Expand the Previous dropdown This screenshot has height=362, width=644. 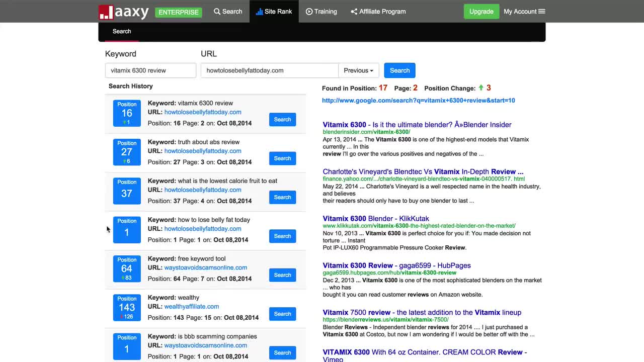click(x=359, y=70)
